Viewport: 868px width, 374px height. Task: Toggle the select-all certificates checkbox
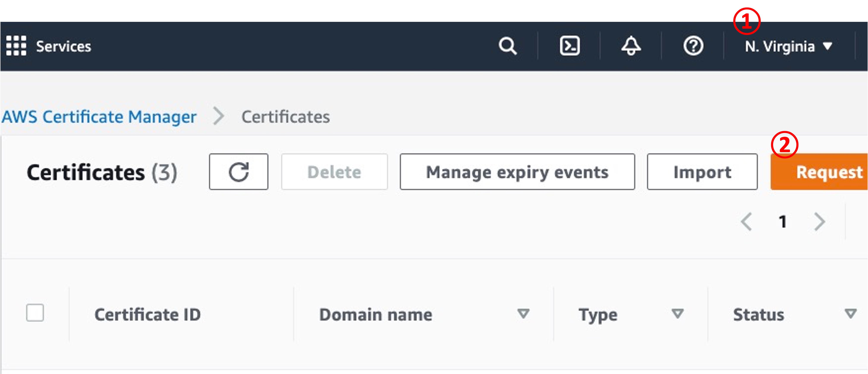coord(35,313)
